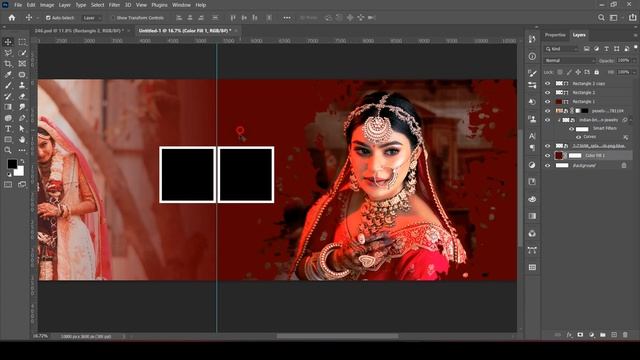The height and width of the screenshot is (360, 640).
Task: Open the Filter menu
Action: pyautogui.click(x=114, y=5)
